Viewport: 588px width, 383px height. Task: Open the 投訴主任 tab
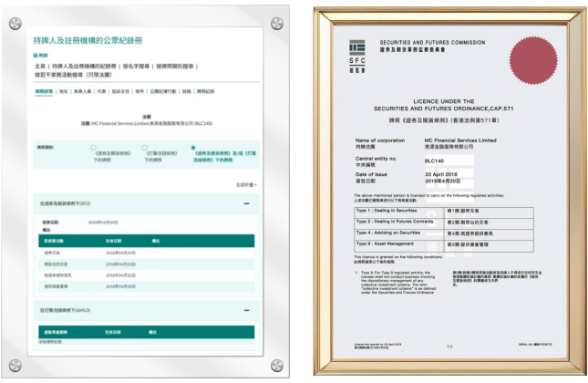pos(120,91)
